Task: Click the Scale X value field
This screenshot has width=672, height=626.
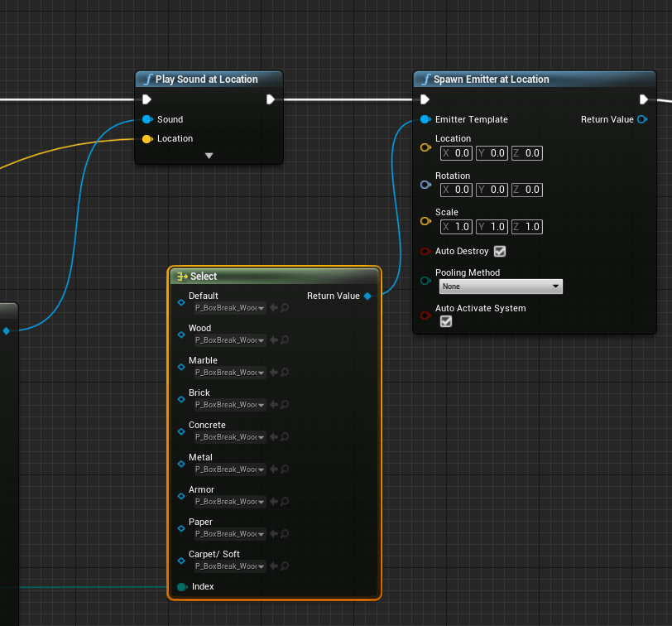Action: coord(456,227)
